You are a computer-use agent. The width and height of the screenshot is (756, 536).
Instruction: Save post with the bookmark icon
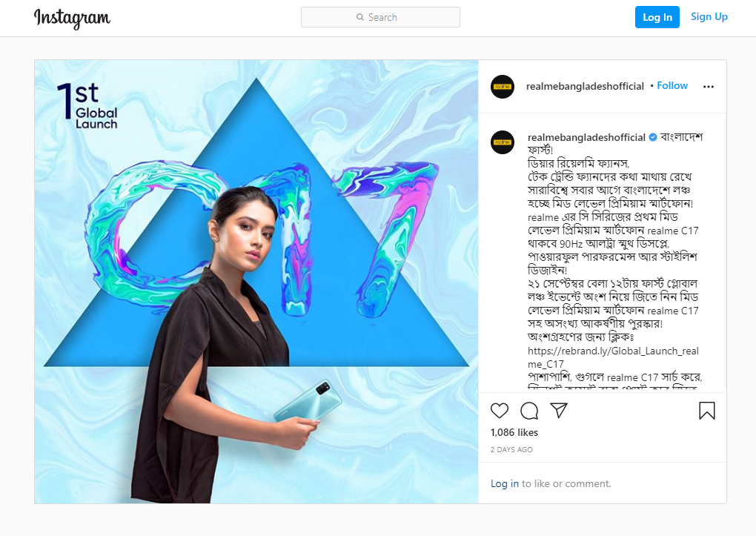(x=707, y=411)
